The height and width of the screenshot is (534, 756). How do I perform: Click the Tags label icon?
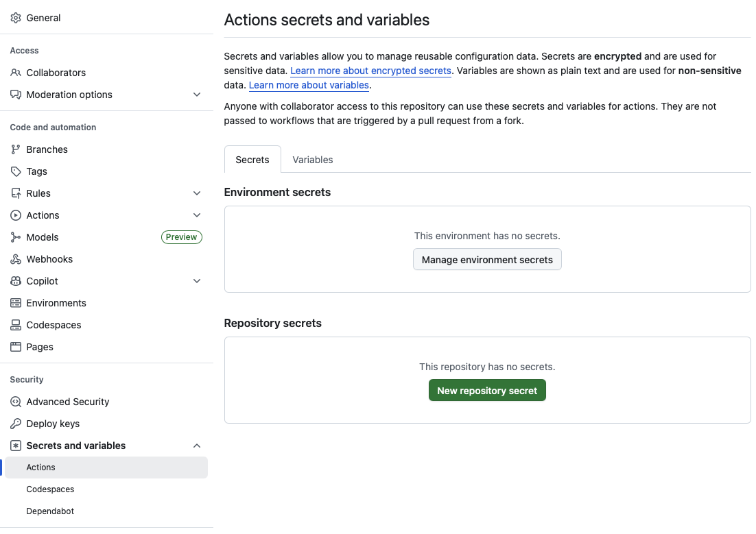click(x=16, y=171)
